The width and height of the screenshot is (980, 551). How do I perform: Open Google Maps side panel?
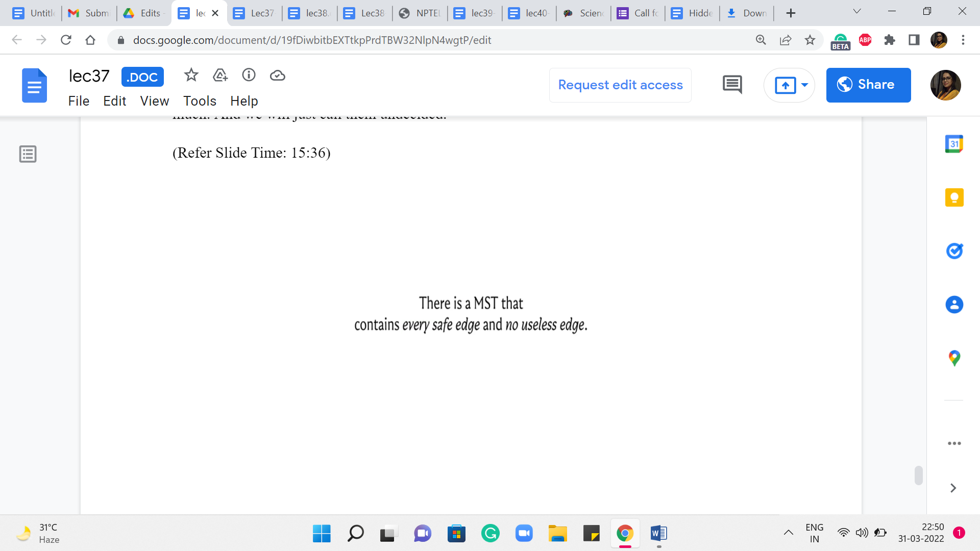(x=954, y=358)
